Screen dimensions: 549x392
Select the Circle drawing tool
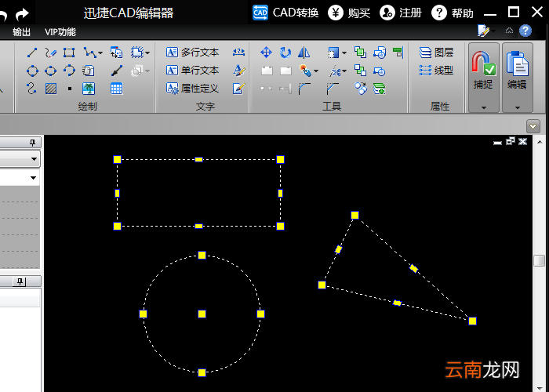coord(32,71)
